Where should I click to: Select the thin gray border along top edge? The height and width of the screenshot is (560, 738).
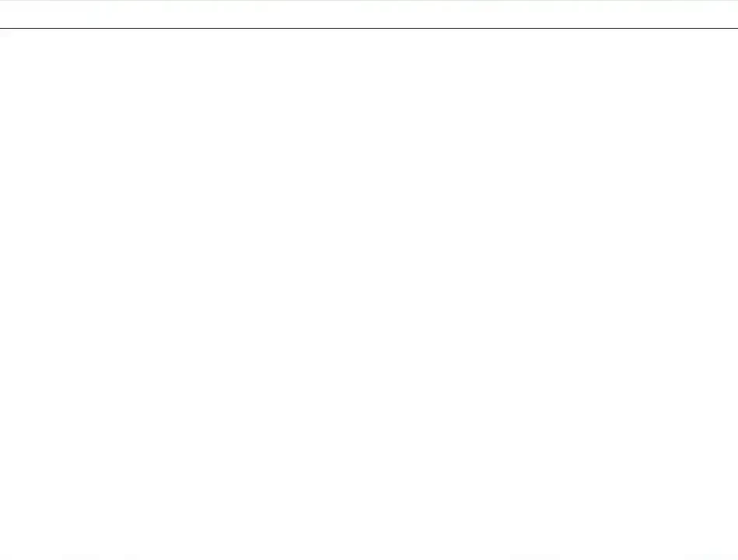click(369, 1)
